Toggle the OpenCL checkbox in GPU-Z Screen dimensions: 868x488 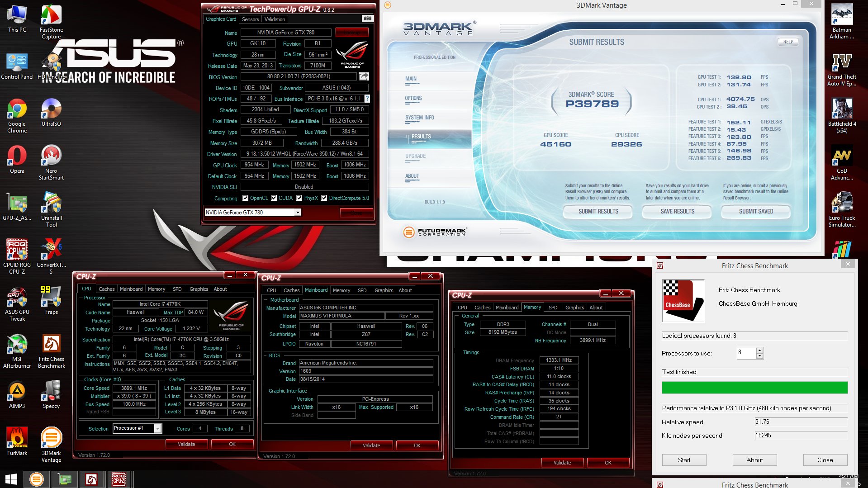[245, 198]
